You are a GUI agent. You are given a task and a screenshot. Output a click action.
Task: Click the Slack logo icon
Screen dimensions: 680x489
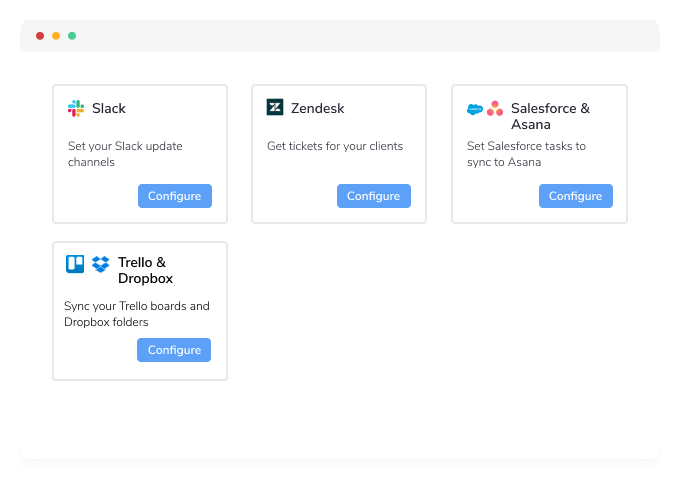tap(76, 108)
